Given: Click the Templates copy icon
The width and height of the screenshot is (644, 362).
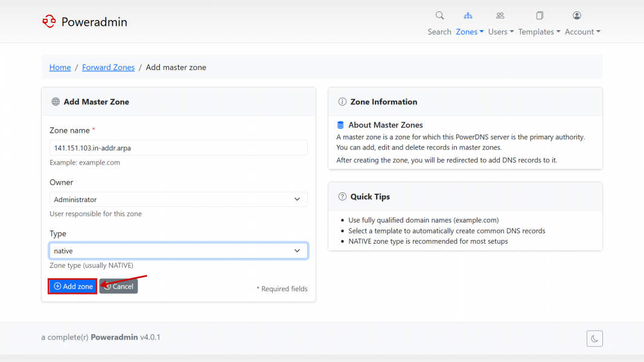Looking at the screenshot, I should (x=540, y=16).
